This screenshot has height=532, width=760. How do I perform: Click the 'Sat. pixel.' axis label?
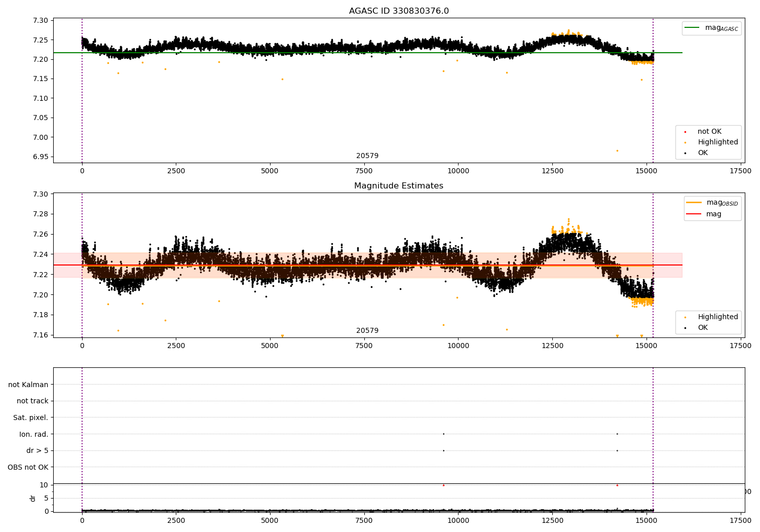[x=31, y=418]
